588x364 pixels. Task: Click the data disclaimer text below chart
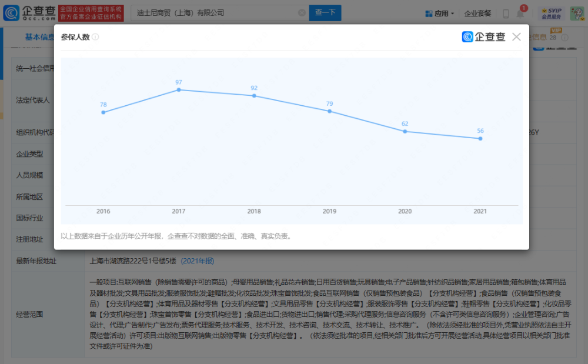pyautogui.click(x=176, y=236)
